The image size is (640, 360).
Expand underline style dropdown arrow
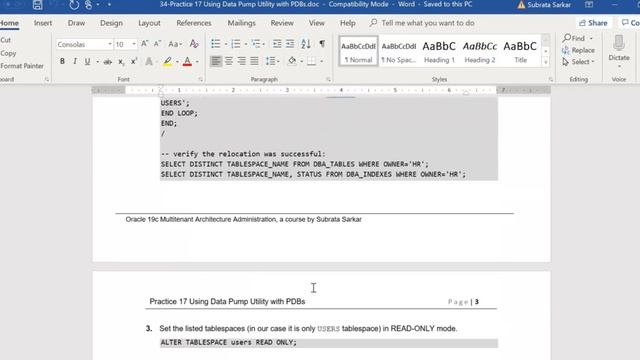[98, 62]
